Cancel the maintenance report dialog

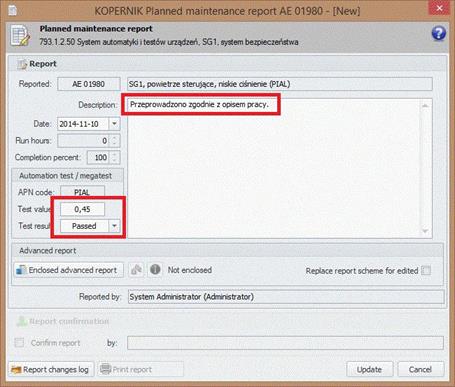420,369
